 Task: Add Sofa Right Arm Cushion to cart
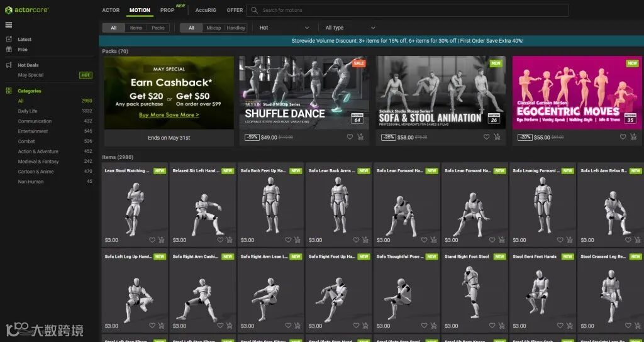click(x=230, y=326)
